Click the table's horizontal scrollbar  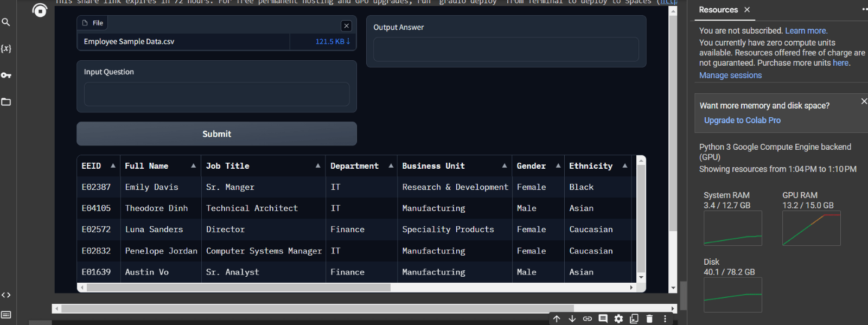coord(239,288)
